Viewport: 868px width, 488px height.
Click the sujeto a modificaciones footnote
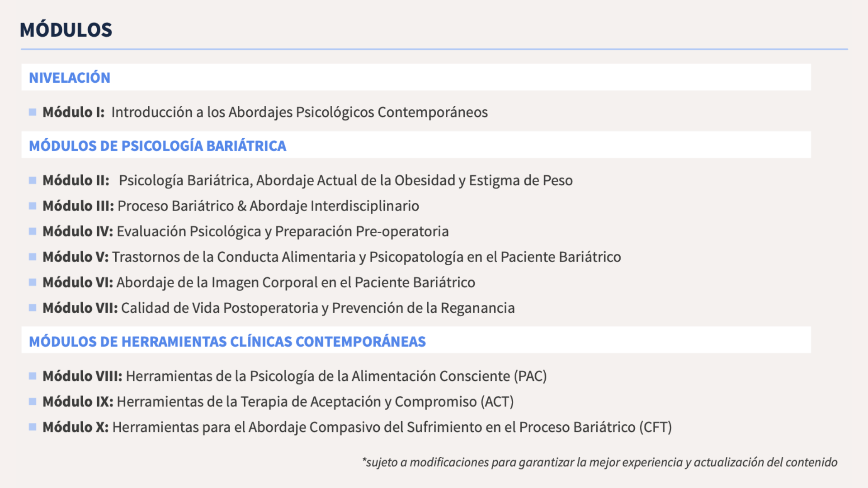pyautogui.click(x=599, y=462)
